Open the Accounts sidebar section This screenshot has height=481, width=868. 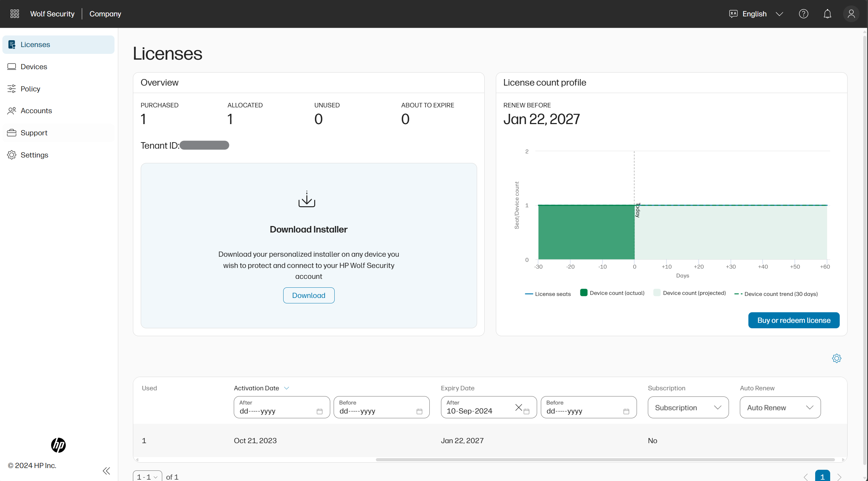click(58, 111)
